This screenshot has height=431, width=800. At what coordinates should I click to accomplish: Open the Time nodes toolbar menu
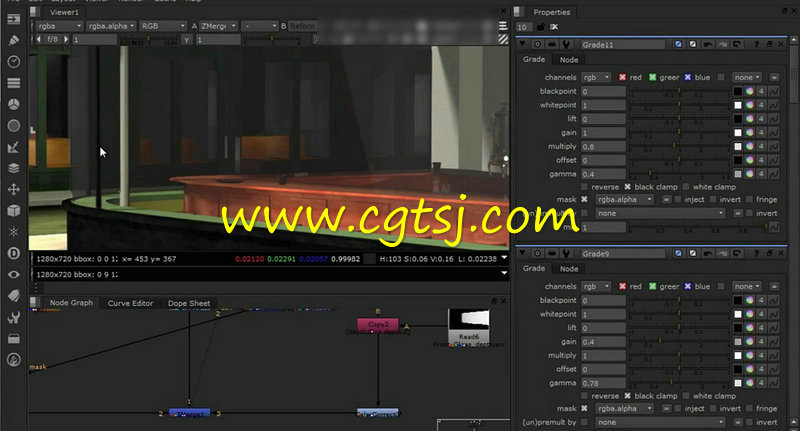(14, 61)
